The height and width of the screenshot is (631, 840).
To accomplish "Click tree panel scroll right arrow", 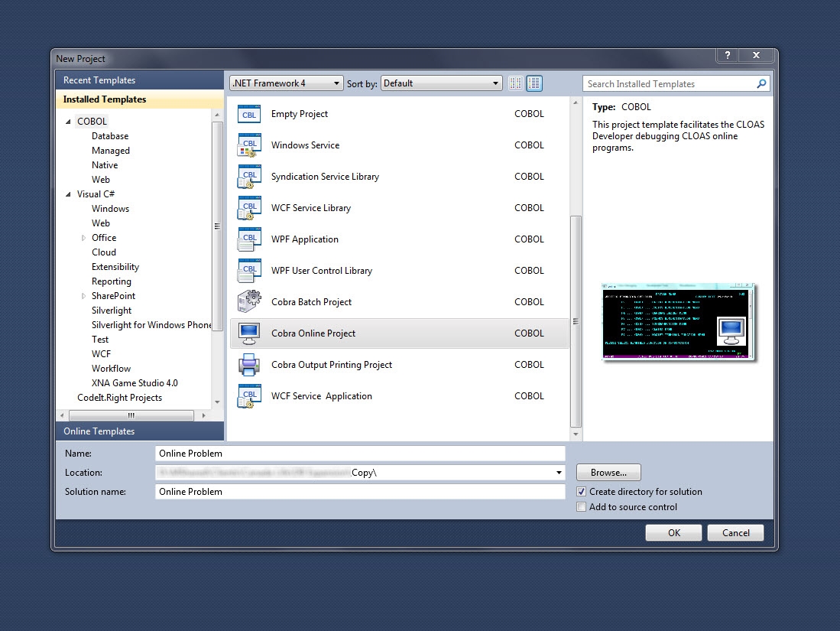I will pos(203,415).
